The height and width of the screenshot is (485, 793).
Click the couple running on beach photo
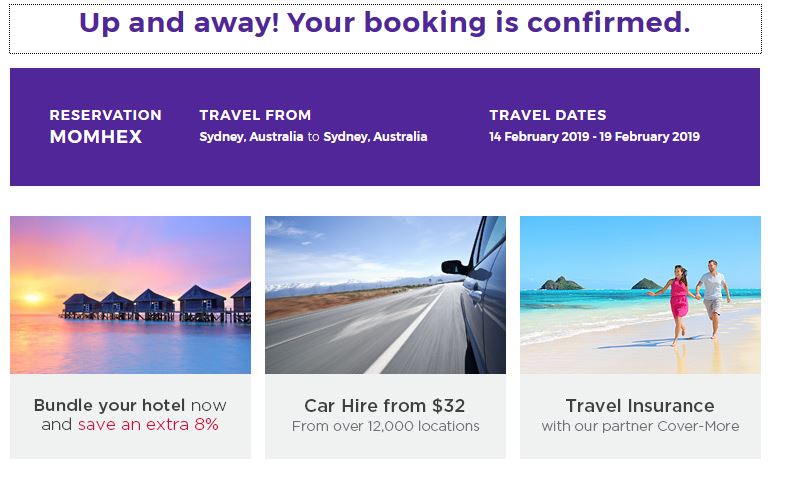click(x=690, y=302)
